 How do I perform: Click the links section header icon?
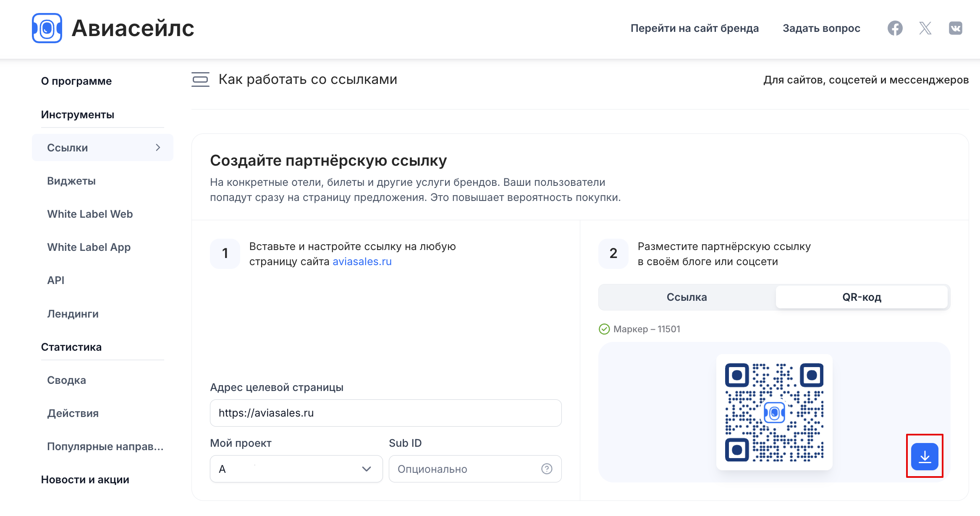point(200,79)
